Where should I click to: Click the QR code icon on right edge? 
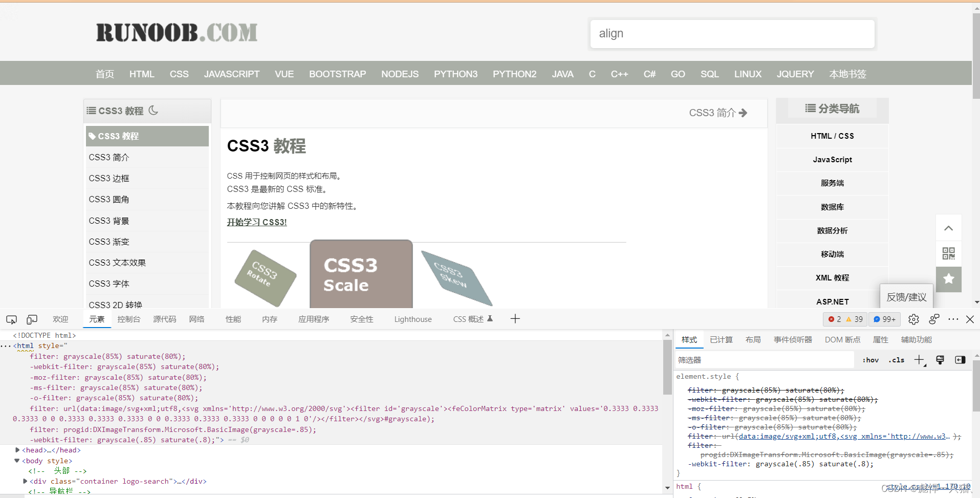(949, 253)
